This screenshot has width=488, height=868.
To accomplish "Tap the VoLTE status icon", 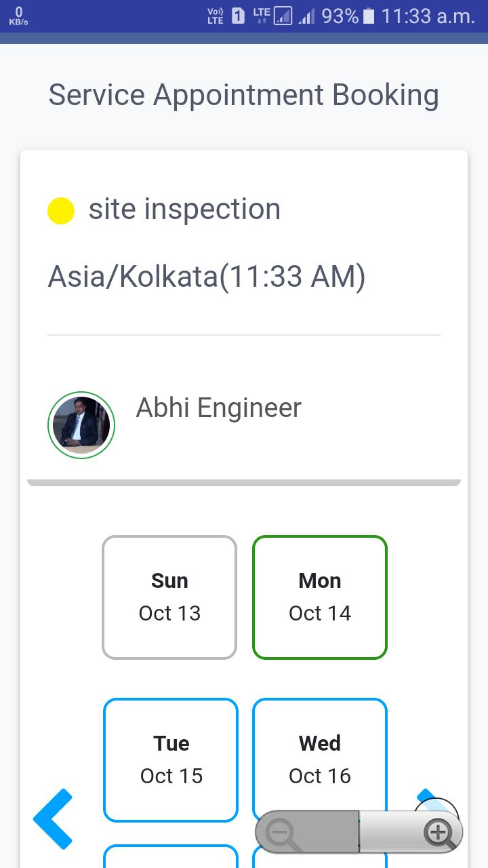I will (215, 16).
